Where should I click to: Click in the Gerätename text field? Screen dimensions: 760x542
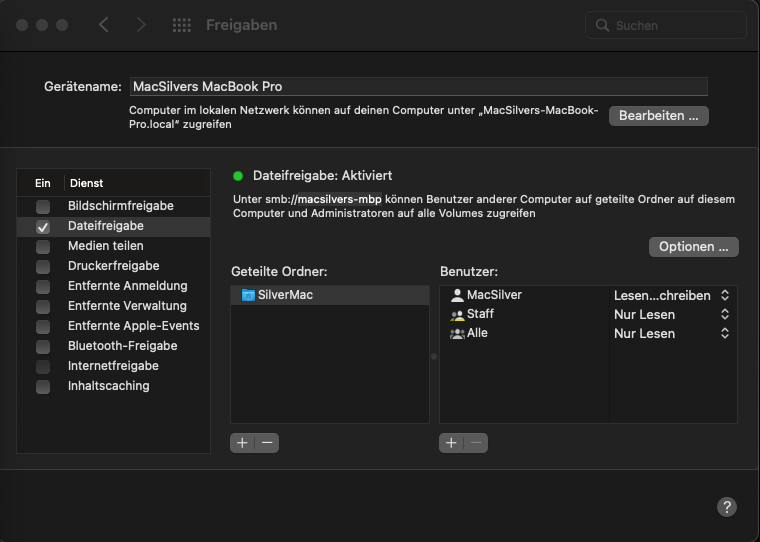coord(419,87)
